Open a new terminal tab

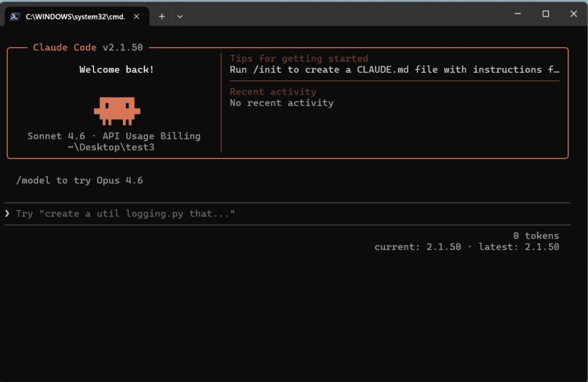point(161,17)
